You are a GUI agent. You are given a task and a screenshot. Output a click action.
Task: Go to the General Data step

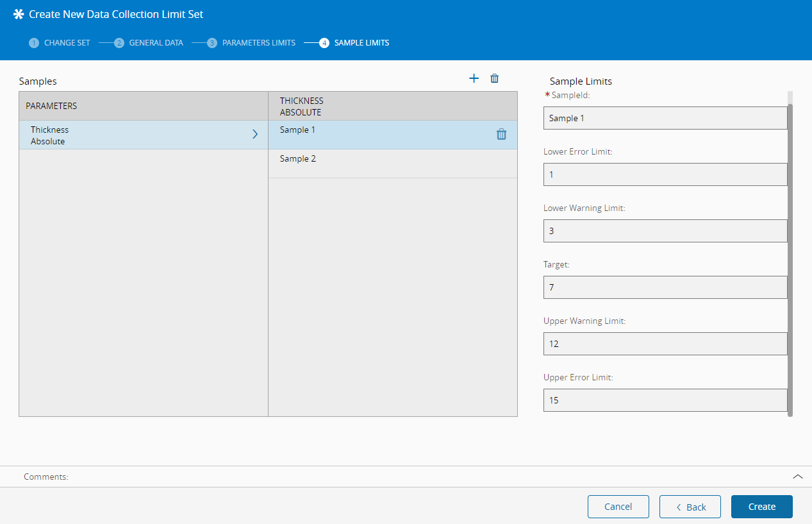pos(156,43)
